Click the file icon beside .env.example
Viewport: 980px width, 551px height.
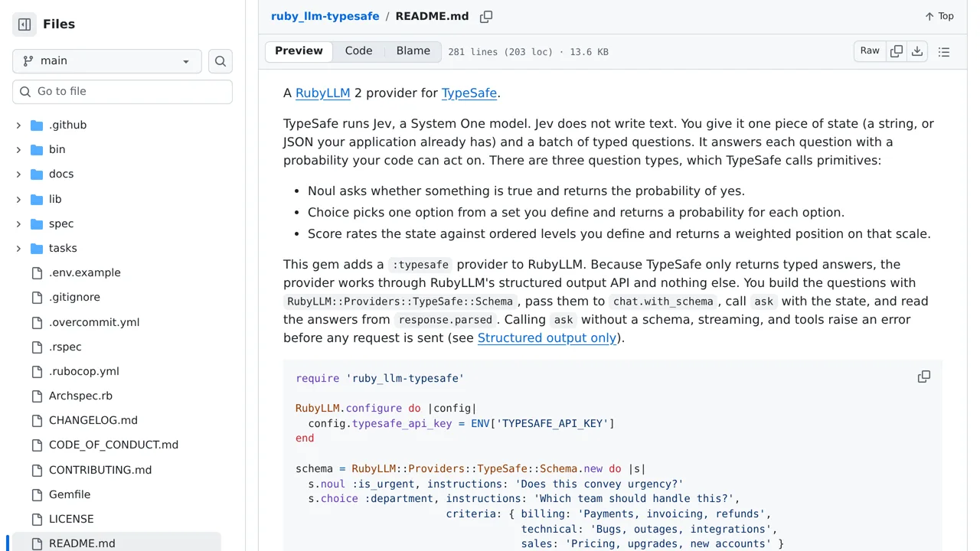point(37,272)
